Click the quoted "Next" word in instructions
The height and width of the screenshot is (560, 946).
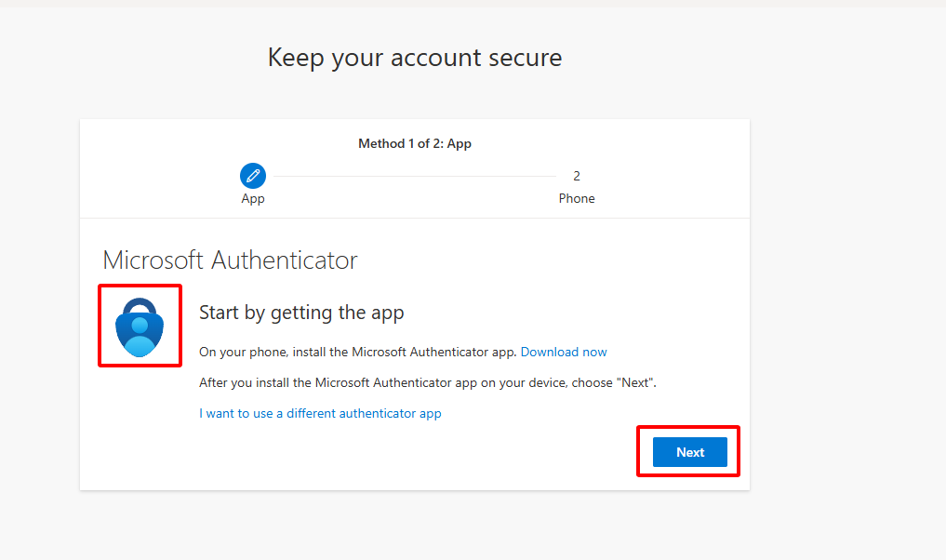635,382
